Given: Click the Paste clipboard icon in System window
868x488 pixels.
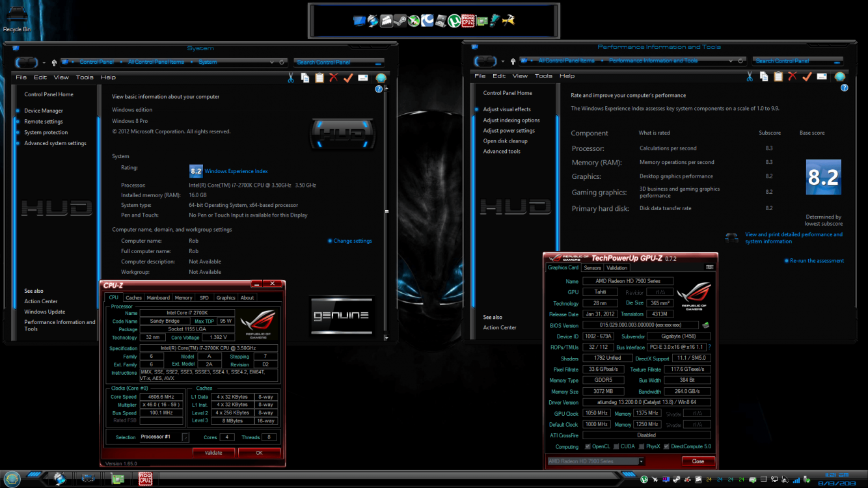Looking at the screenshot, I should pyautogui.click(x=319, y=78).
